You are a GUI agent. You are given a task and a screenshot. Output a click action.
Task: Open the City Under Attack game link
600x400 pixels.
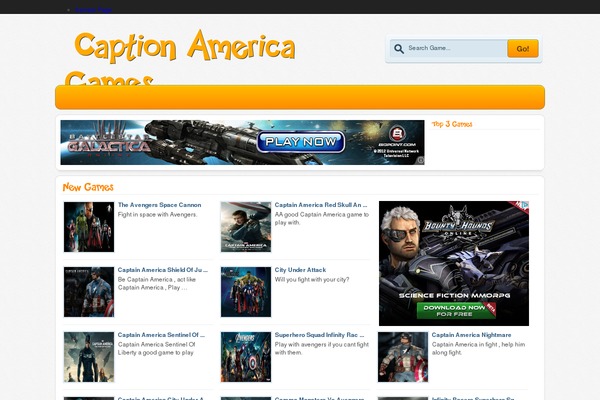click(300, 270)
